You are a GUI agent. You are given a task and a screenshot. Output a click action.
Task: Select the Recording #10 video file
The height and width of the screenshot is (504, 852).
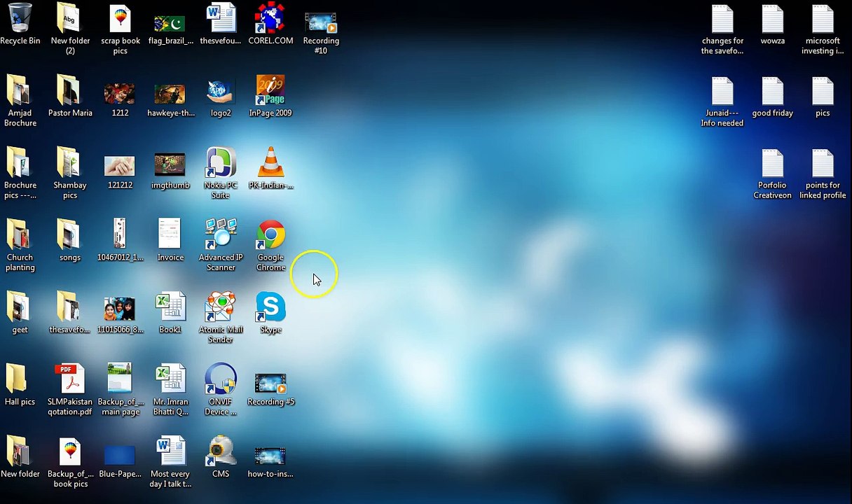[x=321, y=22]
